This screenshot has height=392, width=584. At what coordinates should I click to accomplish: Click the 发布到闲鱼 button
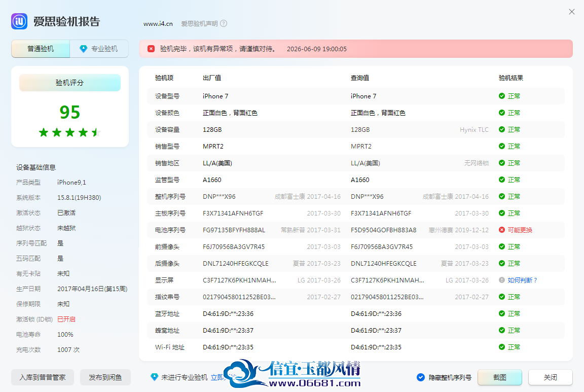(105, 377)
